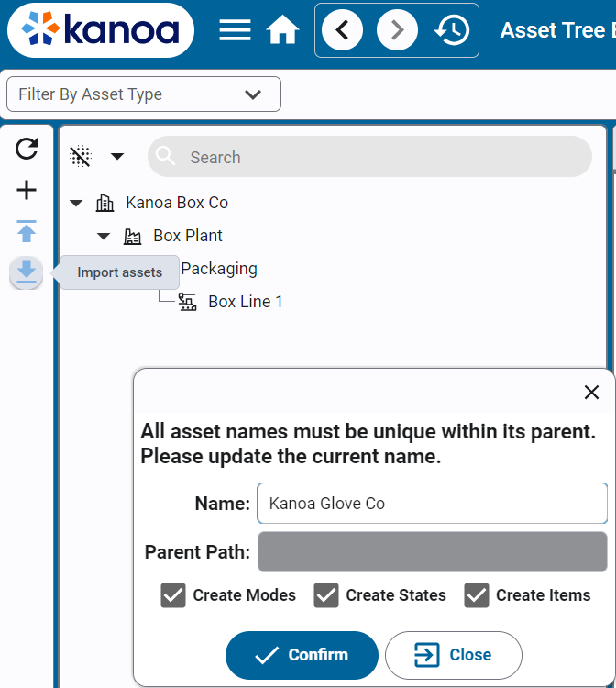Viewport: 616px width, 688px height.
Task: Click the Box Line 1 machine icon
Action: (188, 302)
